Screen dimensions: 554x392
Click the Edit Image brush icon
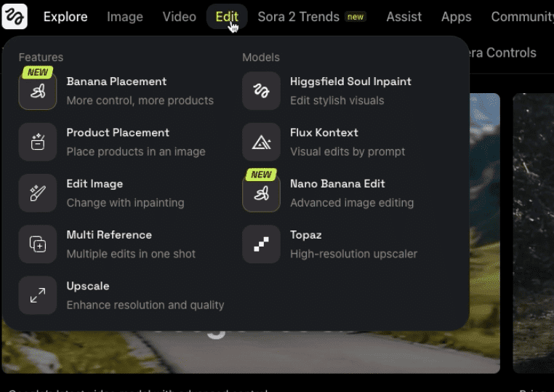click(x=38, y=193)
